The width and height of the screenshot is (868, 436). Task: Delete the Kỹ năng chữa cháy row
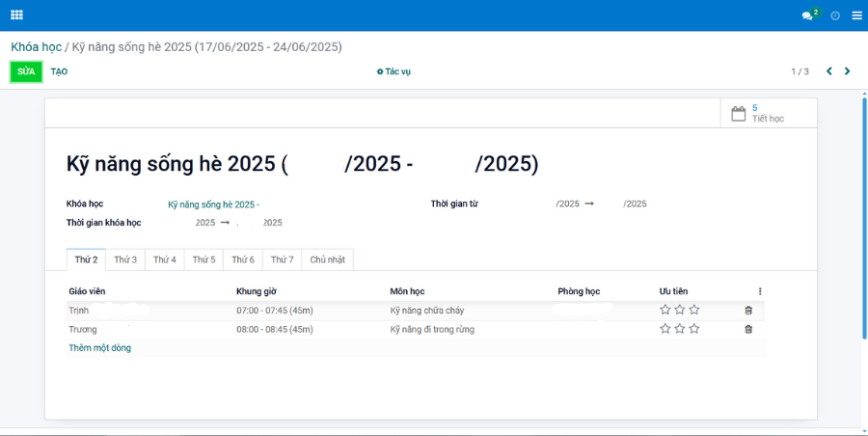748,311
